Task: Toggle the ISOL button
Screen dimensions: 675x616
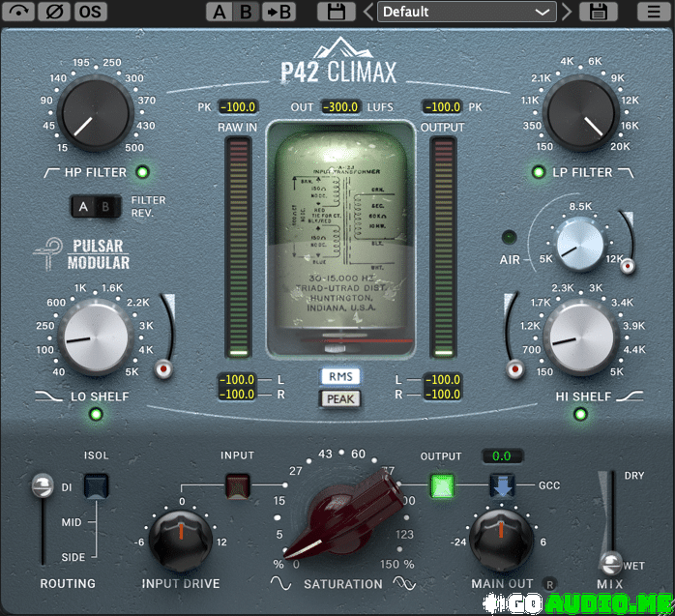Action: pos(96,486)
